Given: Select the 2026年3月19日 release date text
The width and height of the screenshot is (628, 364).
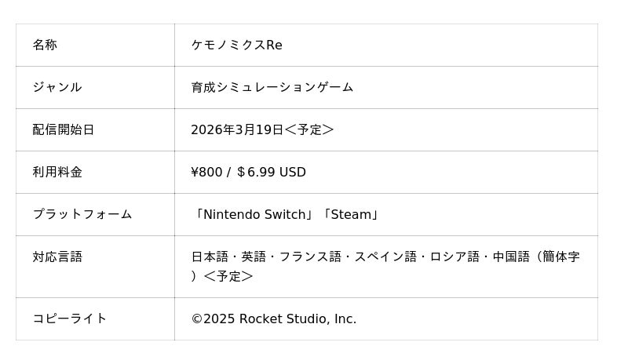Looking at the screenshot, I should (x=237, y=130).
